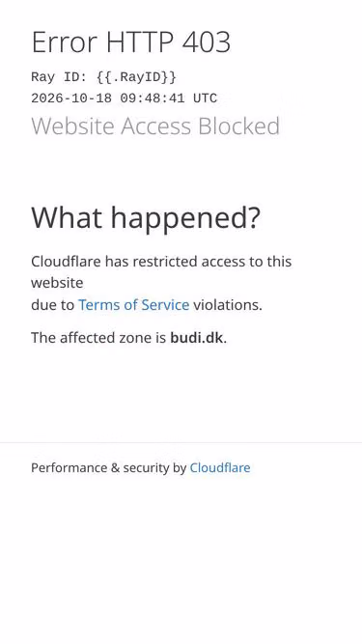Click the horizontal divider above footer
362x644 pixels.
[x=181, y=443]
